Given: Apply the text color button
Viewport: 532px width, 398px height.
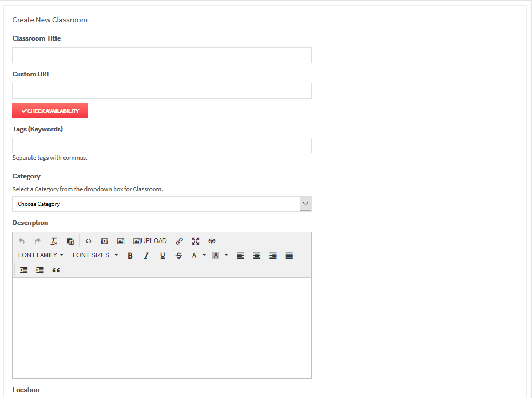Looking at the screenshot, I should [194, 255].
